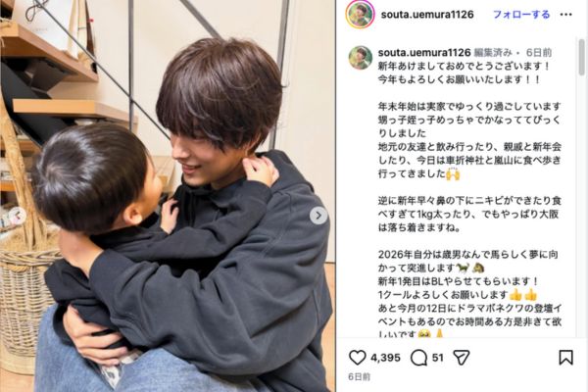Open comments via the speech bubble icon
588x392 pixels.
click(418, 358)
